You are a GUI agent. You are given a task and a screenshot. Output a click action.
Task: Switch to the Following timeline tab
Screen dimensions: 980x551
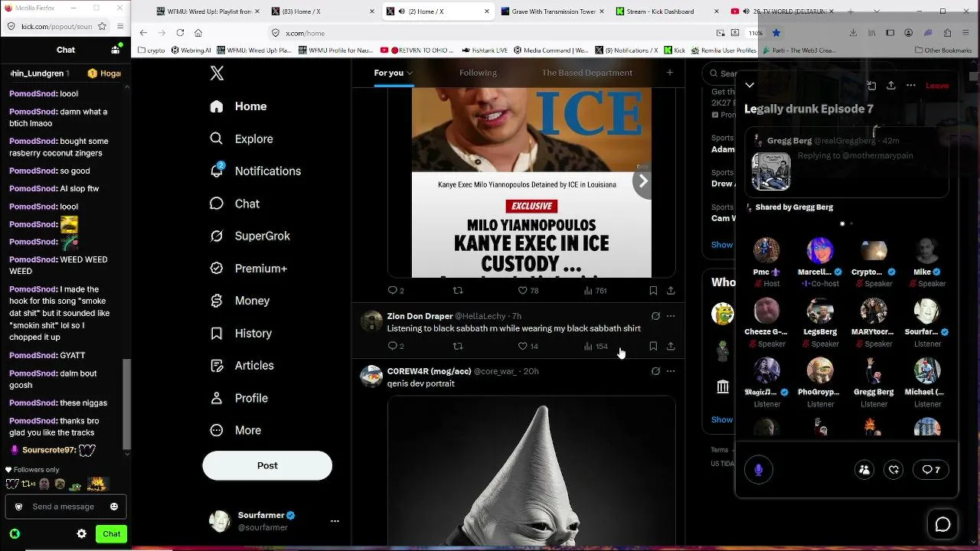click(x=478, y=73)
